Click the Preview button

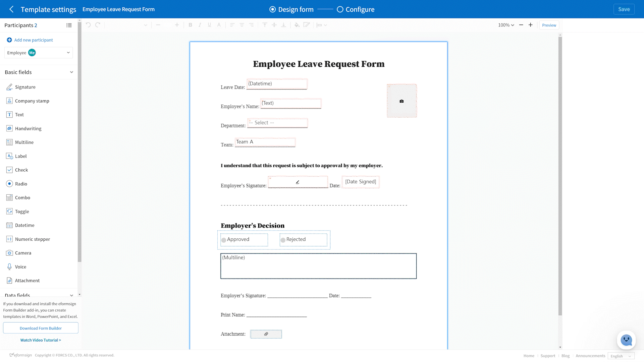pos(549,25)
